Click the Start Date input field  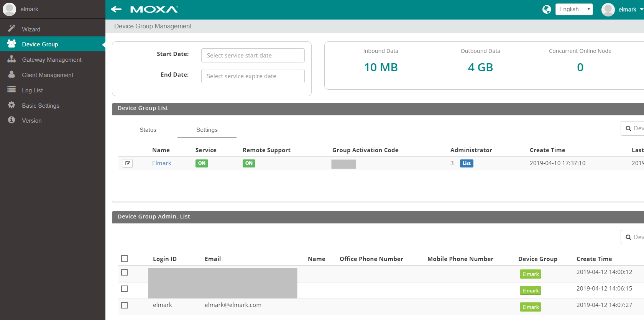click(x=253, y=55)
